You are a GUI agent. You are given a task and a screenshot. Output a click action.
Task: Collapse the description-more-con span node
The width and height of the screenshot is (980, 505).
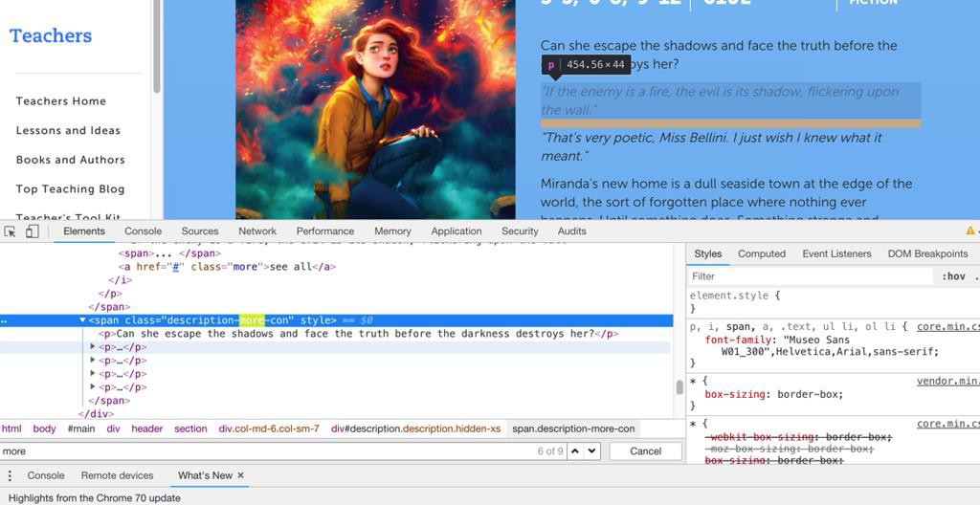coord(82,320)
